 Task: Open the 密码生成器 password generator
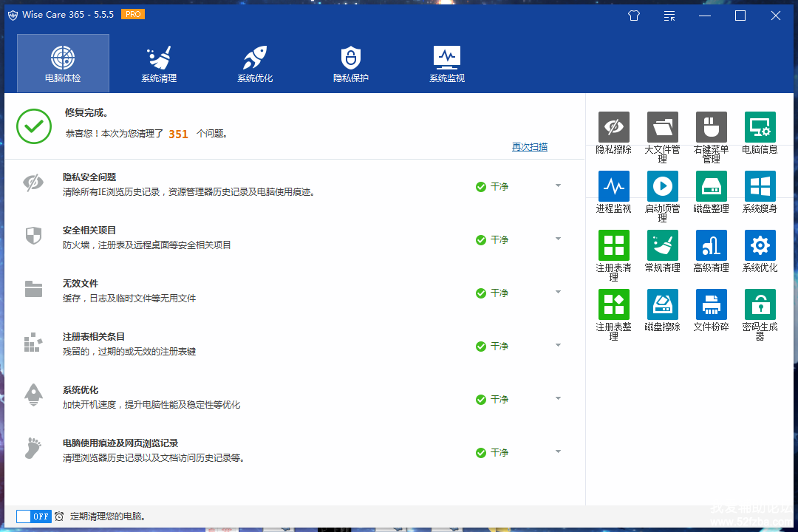pos(760,304)
